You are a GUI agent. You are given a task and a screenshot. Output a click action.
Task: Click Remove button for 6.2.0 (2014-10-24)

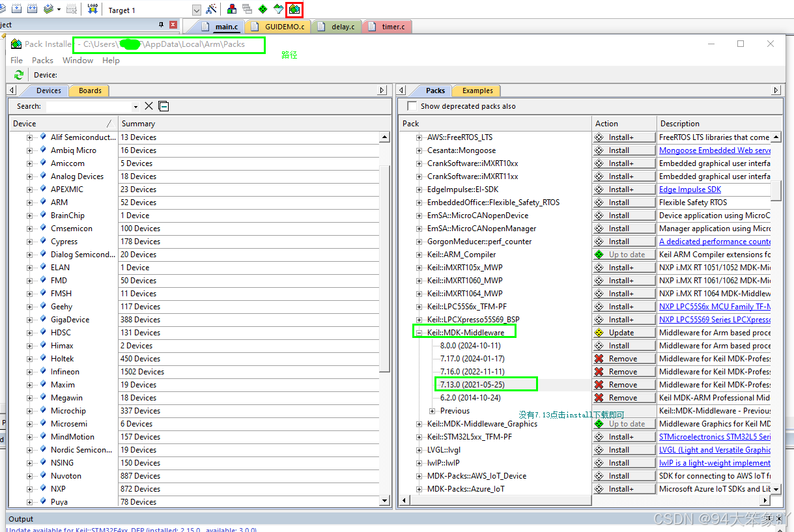point(623,398)
